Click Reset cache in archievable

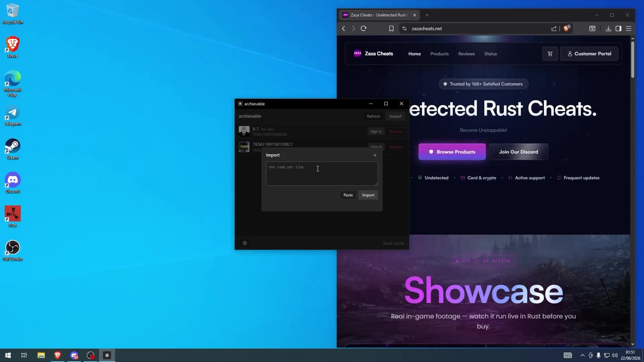click(x=393, y=243)
